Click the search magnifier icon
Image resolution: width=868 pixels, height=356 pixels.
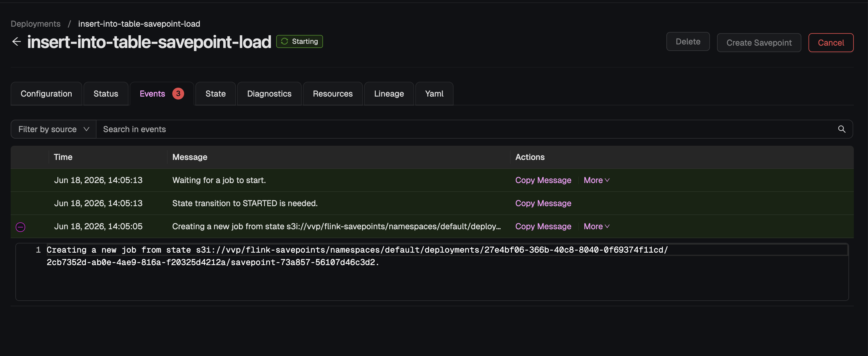click(841, 129)
